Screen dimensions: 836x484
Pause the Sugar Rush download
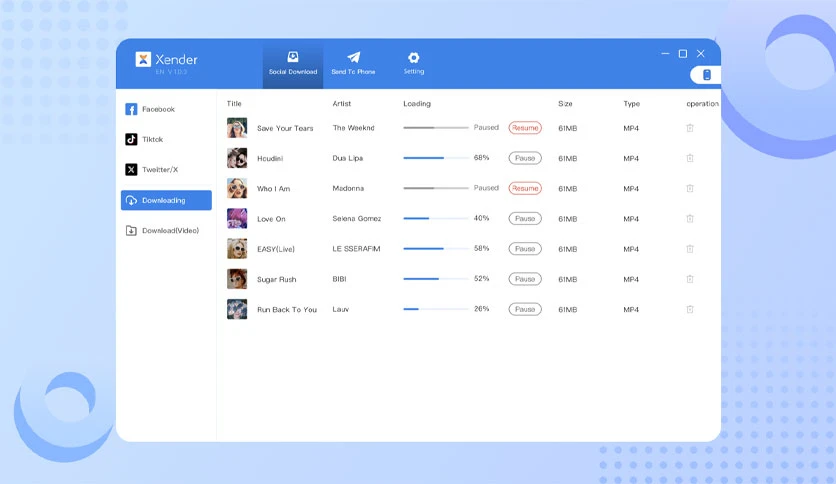525,279
